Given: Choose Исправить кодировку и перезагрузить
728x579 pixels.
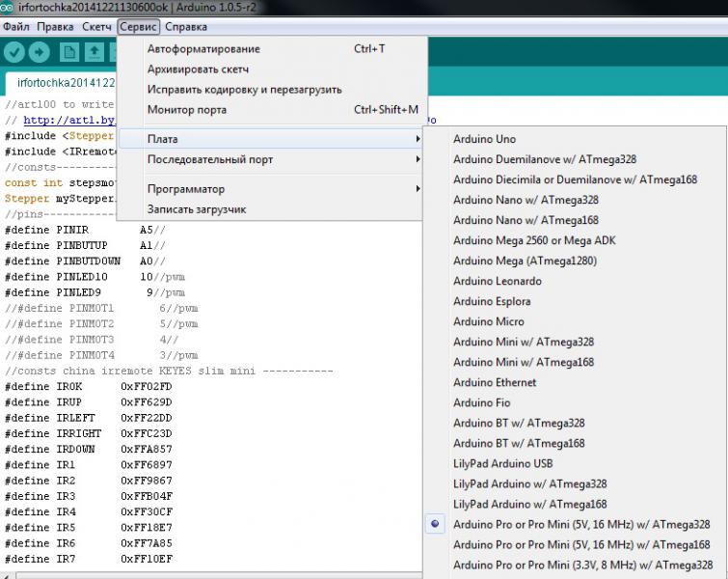Looking at the screenshot, I should pyautogui.click(x=270, y=89).
